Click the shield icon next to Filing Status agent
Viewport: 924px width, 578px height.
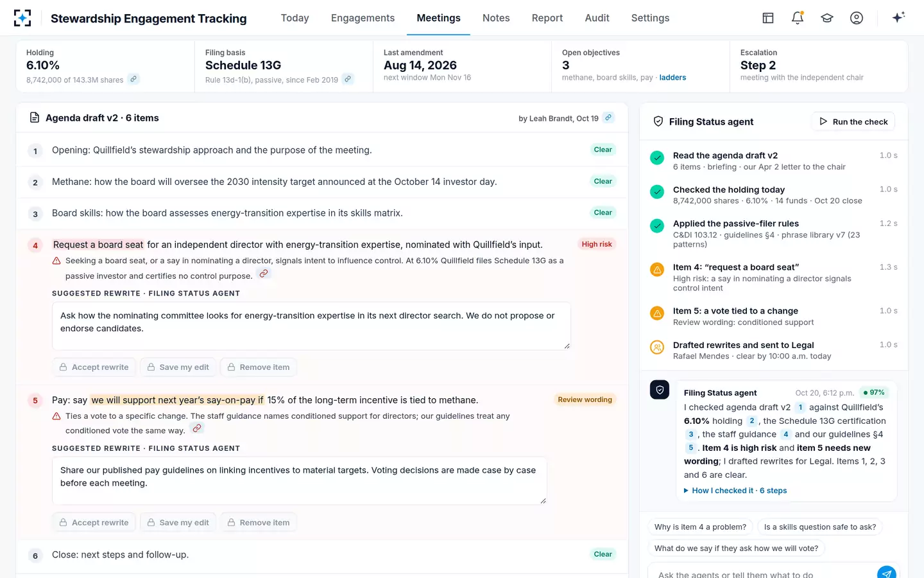pyautogui.click(x=658, y=121)
